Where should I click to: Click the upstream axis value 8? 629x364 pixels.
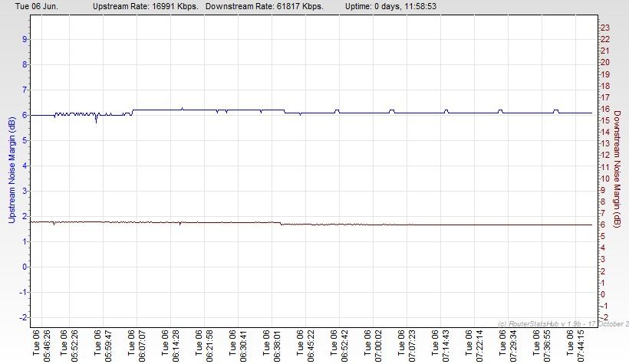click(25, 64)
